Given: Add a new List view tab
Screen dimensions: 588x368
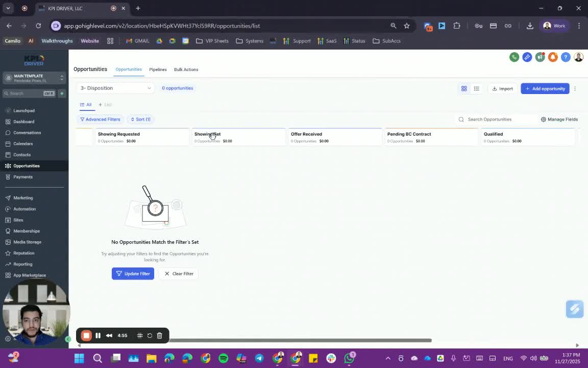Looking at the screenshot, I should pyautogui.click(x=105, y=105).
